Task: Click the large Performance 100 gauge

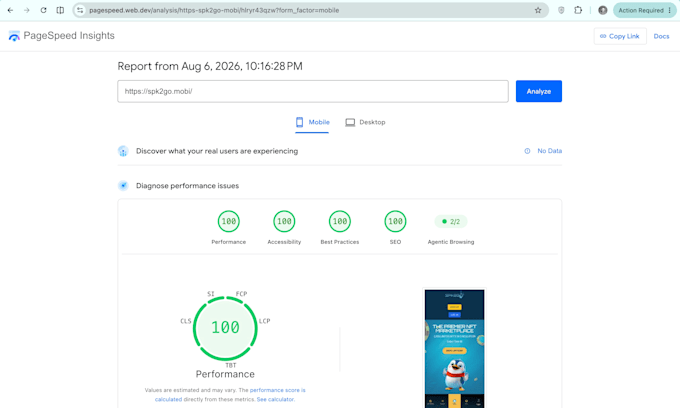Action: 225,328
